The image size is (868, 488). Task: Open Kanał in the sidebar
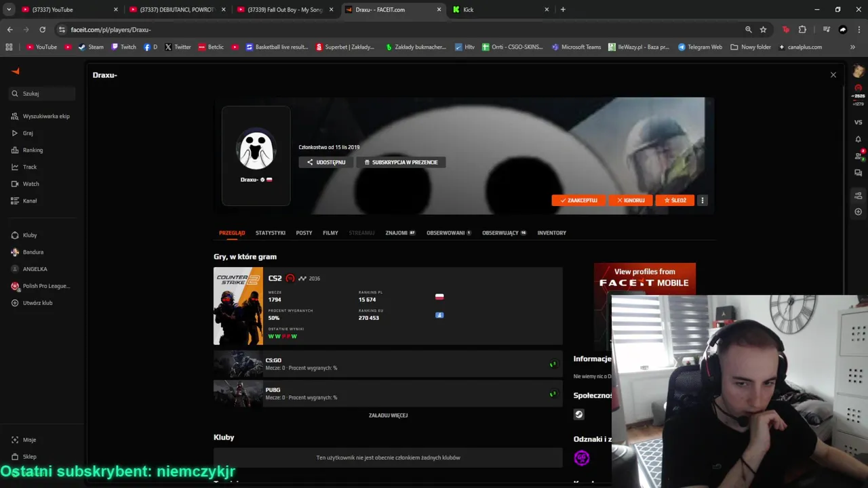click(24, 201)
